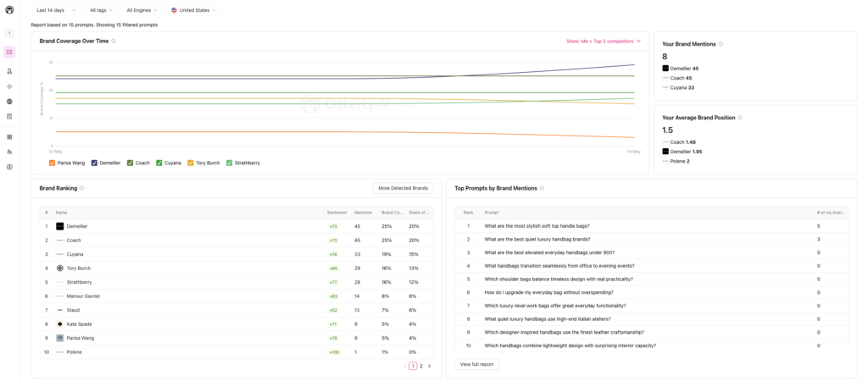Click info icon next to Your Brand Mentions
Image resolution: width=868 pixels, height=382 pixels.
[x=721, y=44]
